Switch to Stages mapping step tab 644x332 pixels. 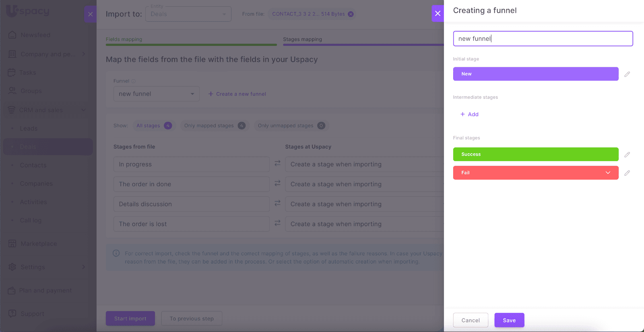302,39
